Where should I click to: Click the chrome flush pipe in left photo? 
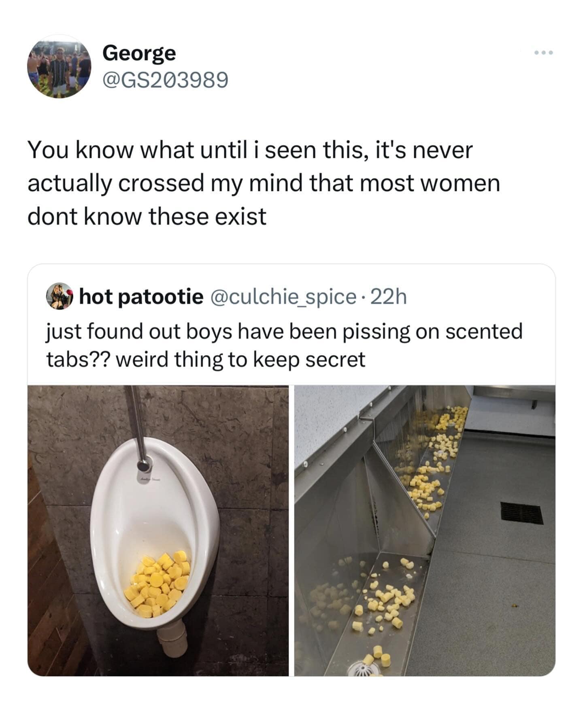[x=138, y=425]
